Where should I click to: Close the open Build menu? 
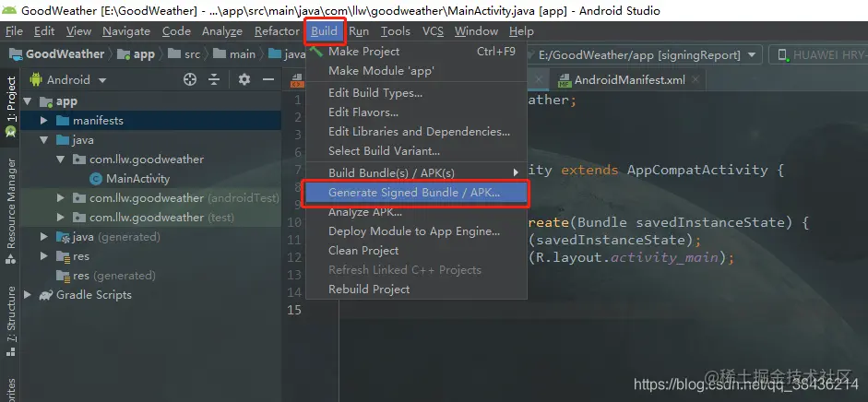(x=325, y=31)
